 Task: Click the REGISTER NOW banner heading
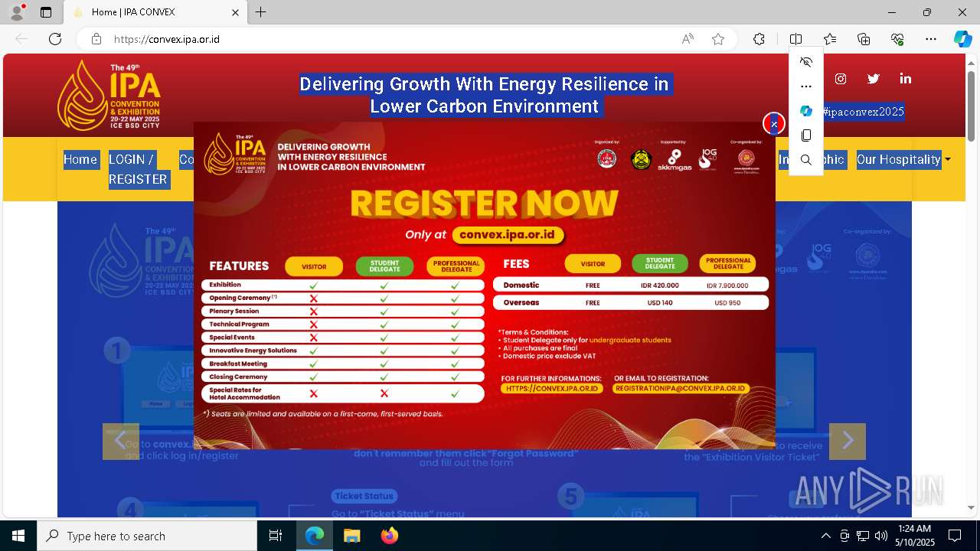point(484,204)
